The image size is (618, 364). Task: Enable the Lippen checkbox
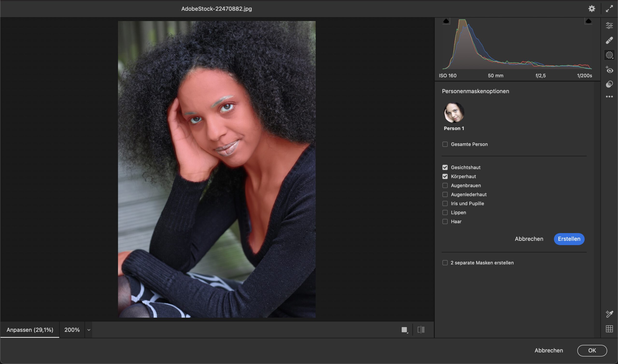pyautogui.click(x=445, y=212)
